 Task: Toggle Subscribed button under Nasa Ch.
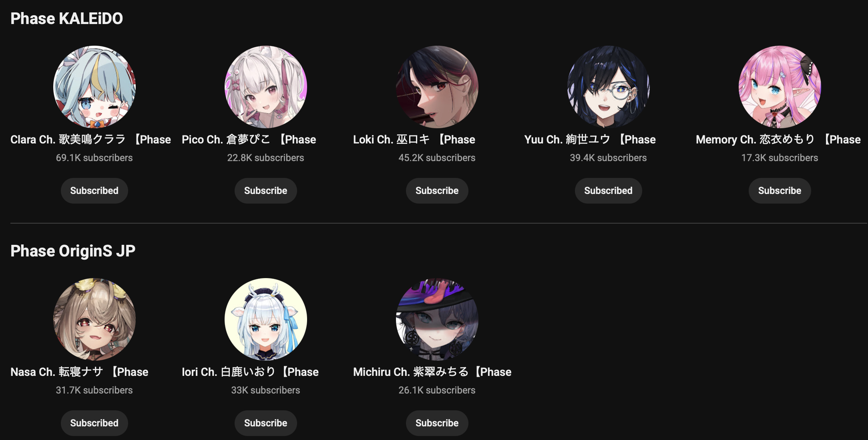click(94, 423)
